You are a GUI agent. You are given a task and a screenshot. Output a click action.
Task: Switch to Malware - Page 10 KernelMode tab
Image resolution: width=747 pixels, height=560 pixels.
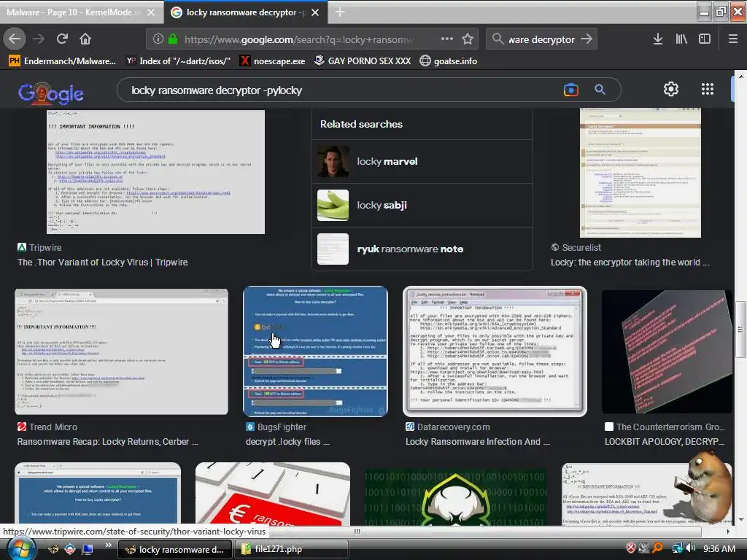click(74, 12)
